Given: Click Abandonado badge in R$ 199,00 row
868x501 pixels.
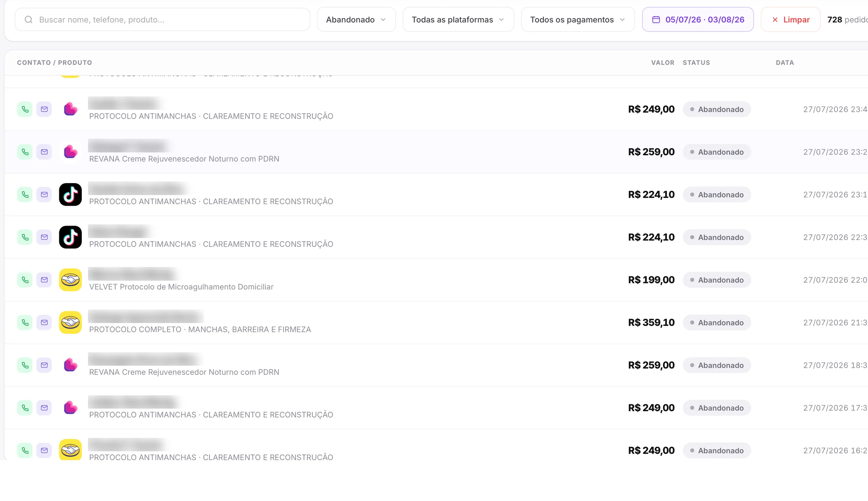Looking at the screenshot, I should (717, 280).
